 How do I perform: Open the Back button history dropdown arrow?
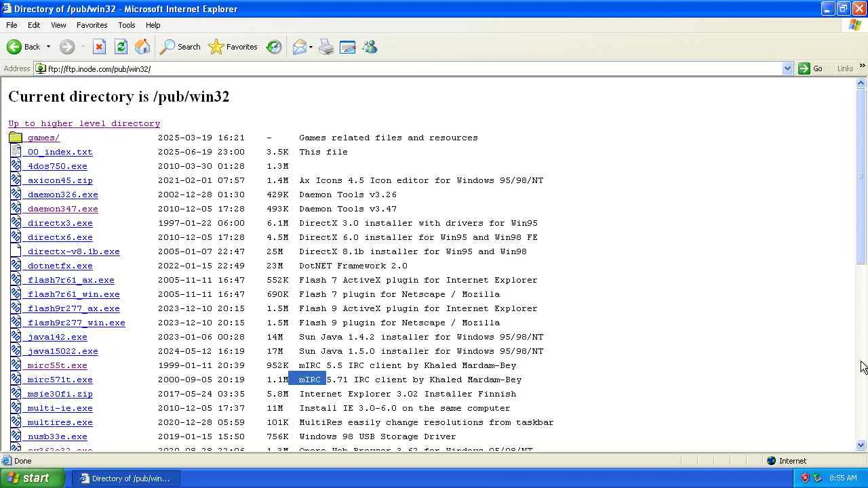tap(48, 47)
